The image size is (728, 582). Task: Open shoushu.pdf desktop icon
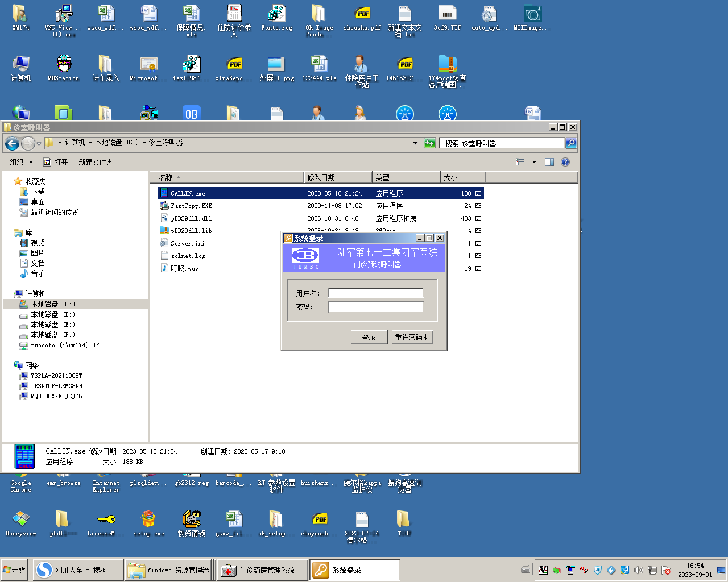[x=362, y=18]
